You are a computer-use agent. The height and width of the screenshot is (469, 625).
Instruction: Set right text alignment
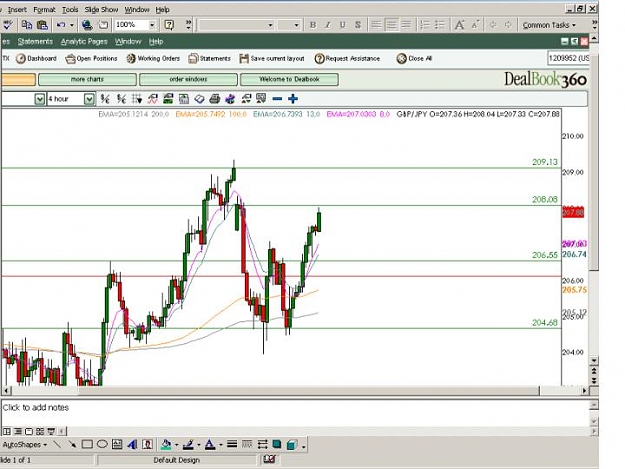point(406,25)
